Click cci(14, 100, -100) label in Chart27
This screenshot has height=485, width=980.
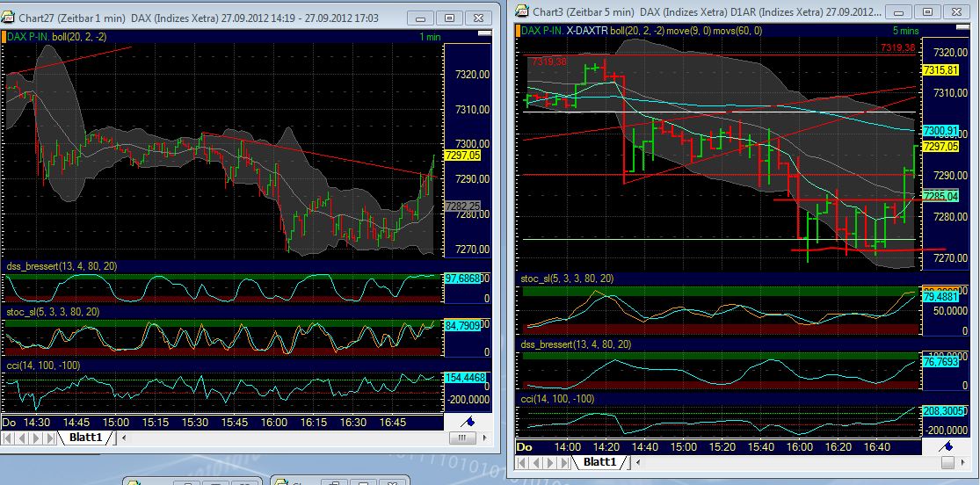click(x=43, y=365)
